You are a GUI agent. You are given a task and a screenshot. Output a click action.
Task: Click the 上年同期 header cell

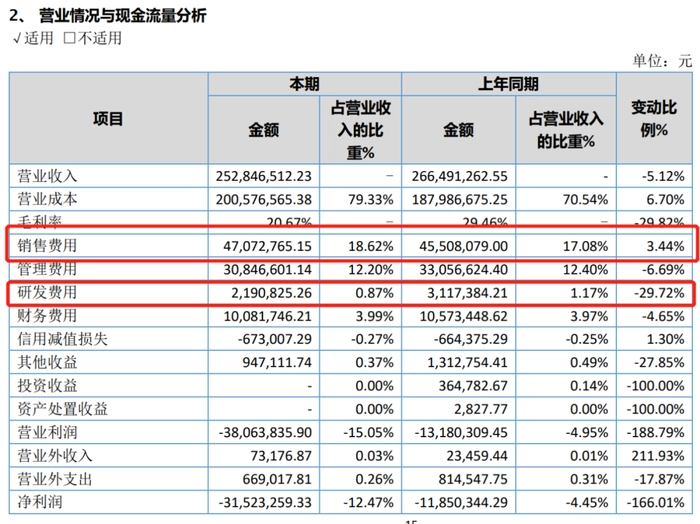coord(509,85)
